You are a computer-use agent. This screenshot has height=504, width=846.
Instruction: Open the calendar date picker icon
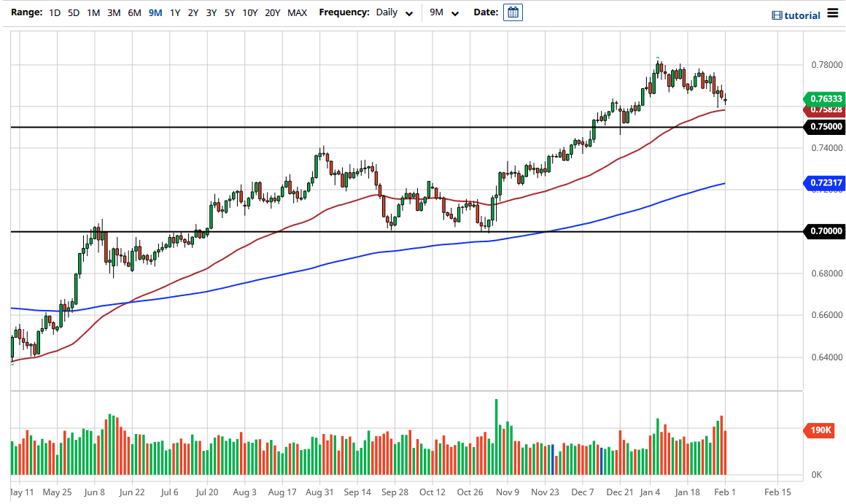click(513, 12)
